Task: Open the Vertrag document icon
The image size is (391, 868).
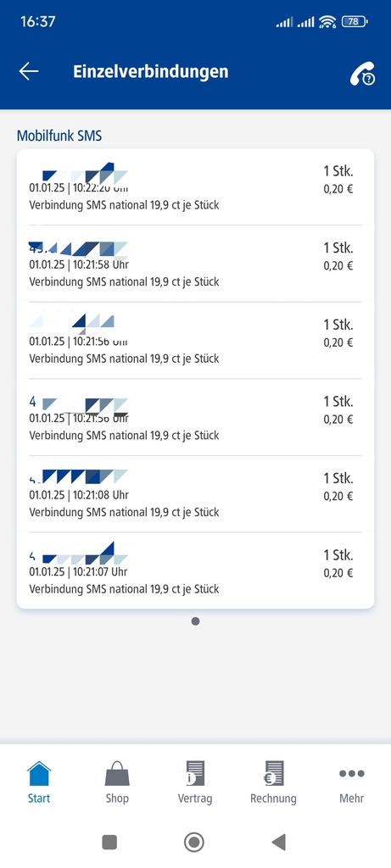Action: [x=195, y=773]
